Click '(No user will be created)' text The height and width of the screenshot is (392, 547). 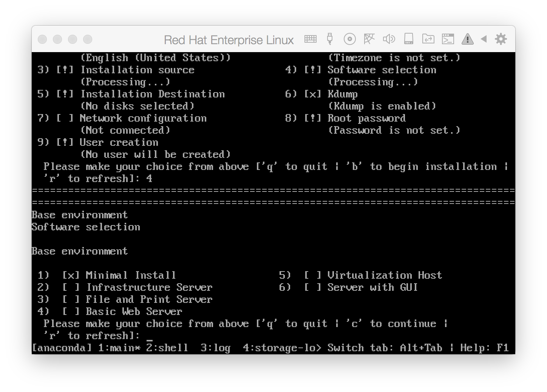pos(155,154)
